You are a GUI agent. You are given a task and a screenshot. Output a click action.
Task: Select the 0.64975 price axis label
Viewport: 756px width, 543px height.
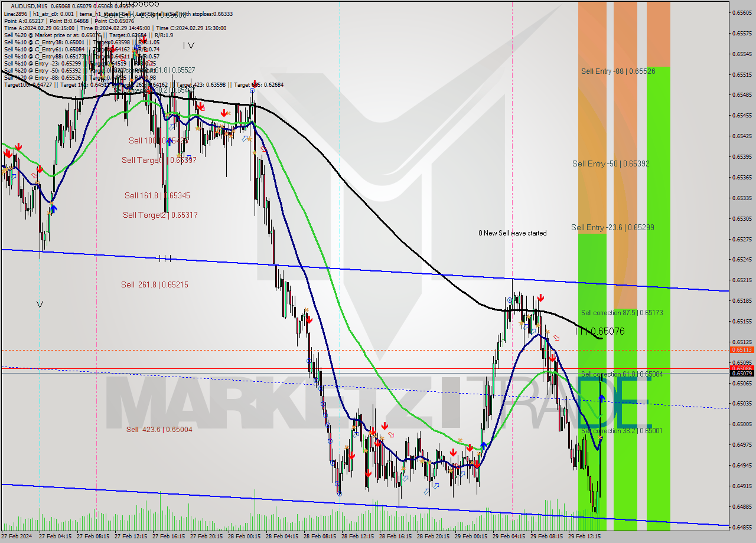tap(742, 444)
